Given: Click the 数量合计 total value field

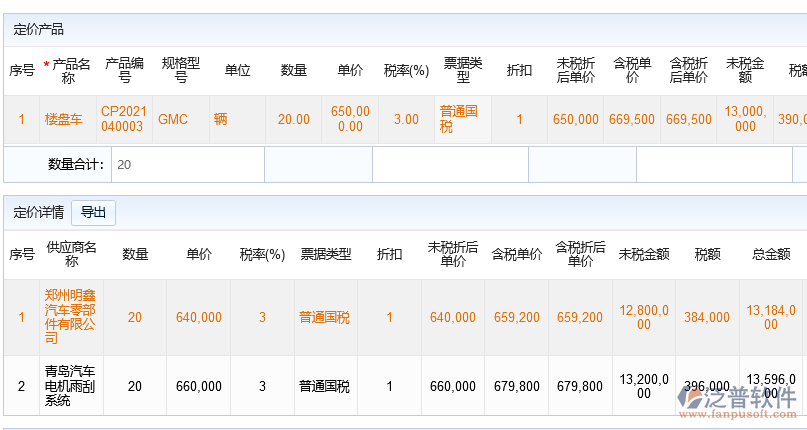Looking at the screenshot, I should coord(186,165).
